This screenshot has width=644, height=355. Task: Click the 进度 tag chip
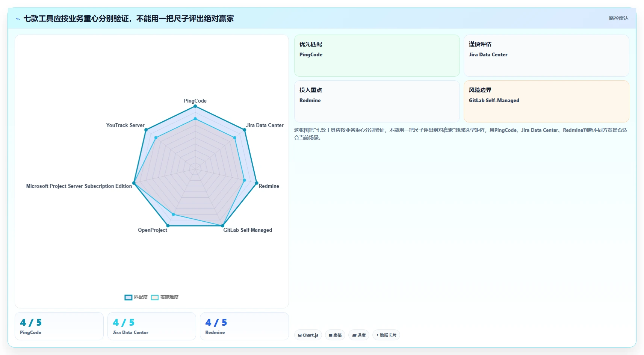coord(359,335)
